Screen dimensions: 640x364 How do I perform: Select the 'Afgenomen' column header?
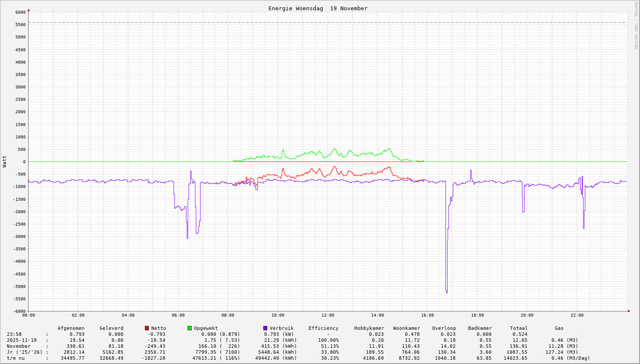[71, 328]
